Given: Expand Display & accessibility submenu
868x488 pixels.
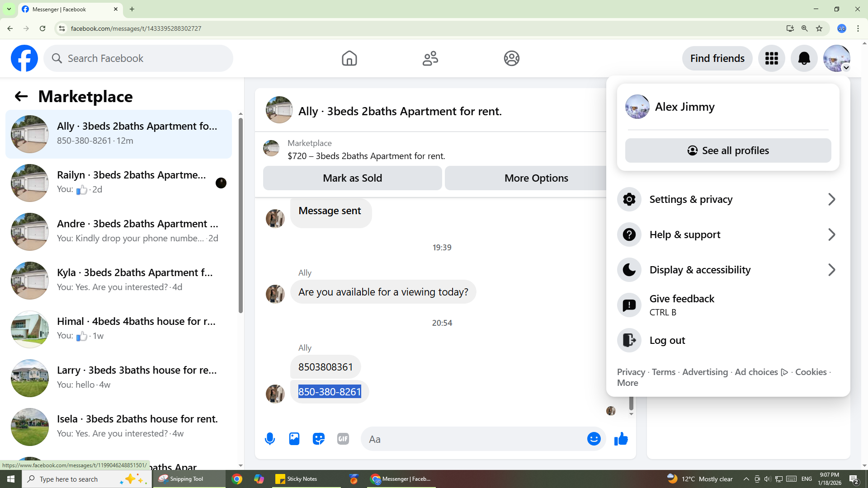Looking at the screenshot, I should [x=728, y=270].
